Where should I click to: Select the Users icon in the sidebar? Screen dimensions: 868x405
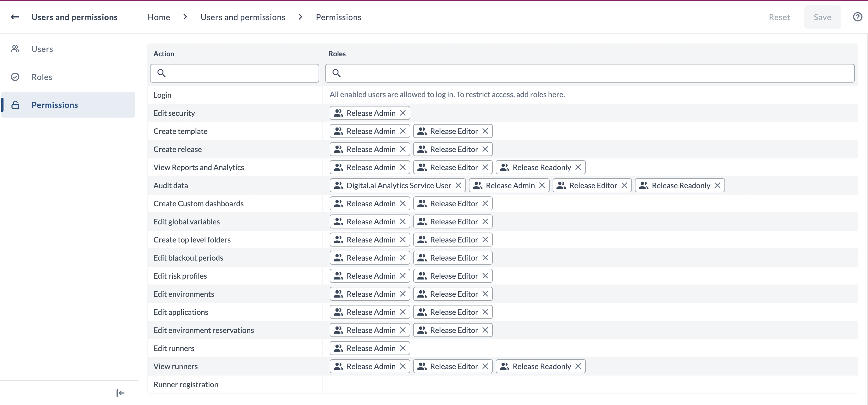click(15, 49)
